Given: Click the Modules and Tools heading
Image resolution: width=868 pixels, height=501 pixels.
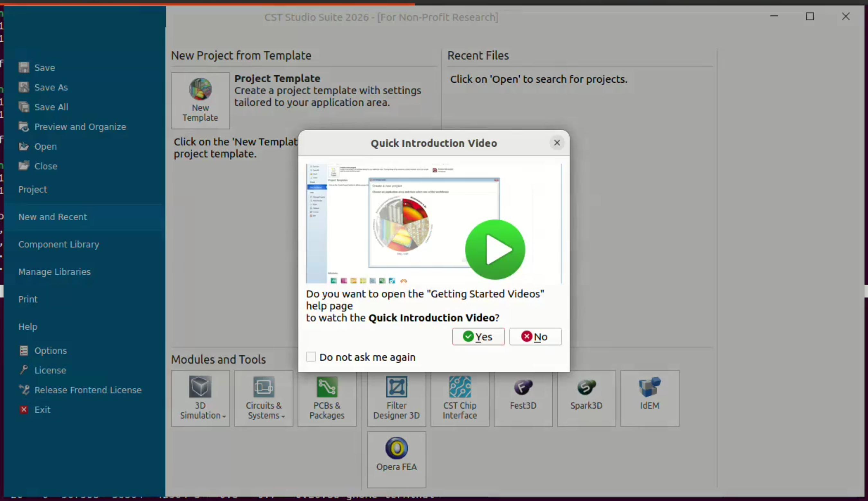Looking at the screenshot, I should 219,359.
